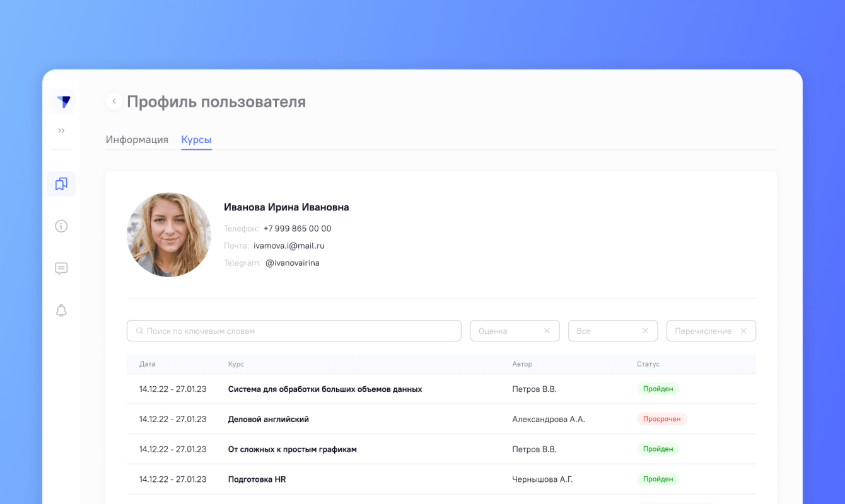Click the Telegram handle @ivanovairina
The height and width of the screenshot is (504, 845).
tap(293, 263)
